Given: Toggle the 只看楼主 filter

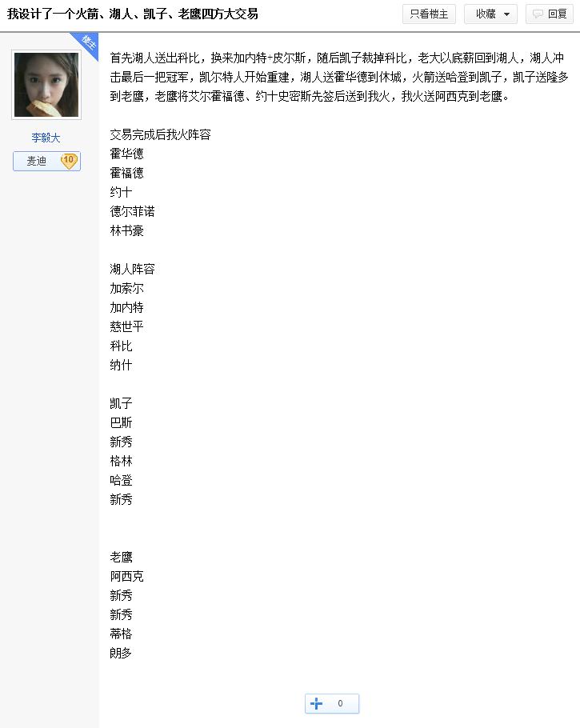Looking at the screenshot, I should click(x=429, y=14).
